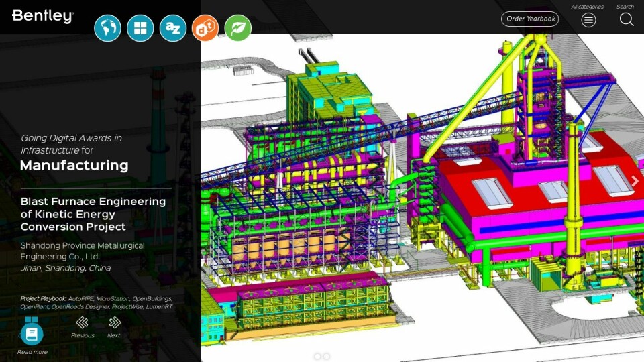
Task: Click the Project Playbook text
Action: (97, 302)
